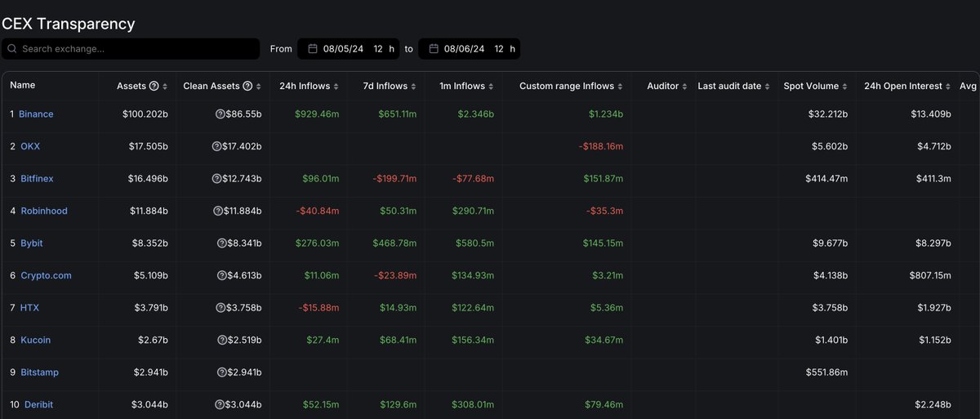
Task: Select Binance custom range inflow $1.234b
Action: pyautogui.click(x=606, y=114)
